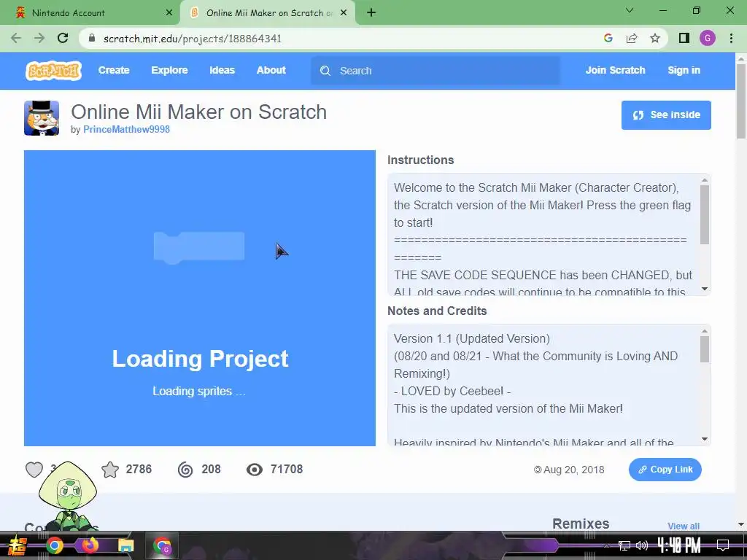Image resolution: width=747 pixels, height=560 pixels.
Task: View site info via lock icon
Action: [x=92, y=38]
